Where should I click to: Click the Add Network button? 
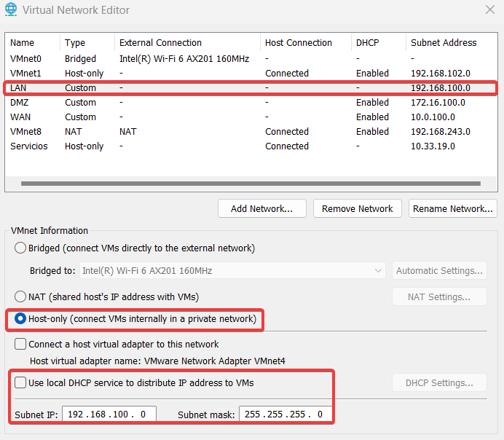click(x=261, y=209)
